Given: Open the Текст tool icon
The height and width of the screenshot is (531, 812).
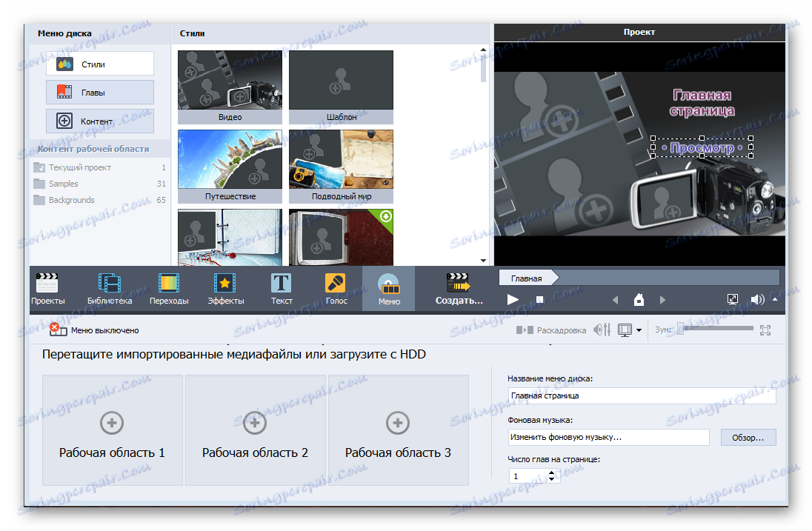Looking at the screenshot, I should coord(282,282).
